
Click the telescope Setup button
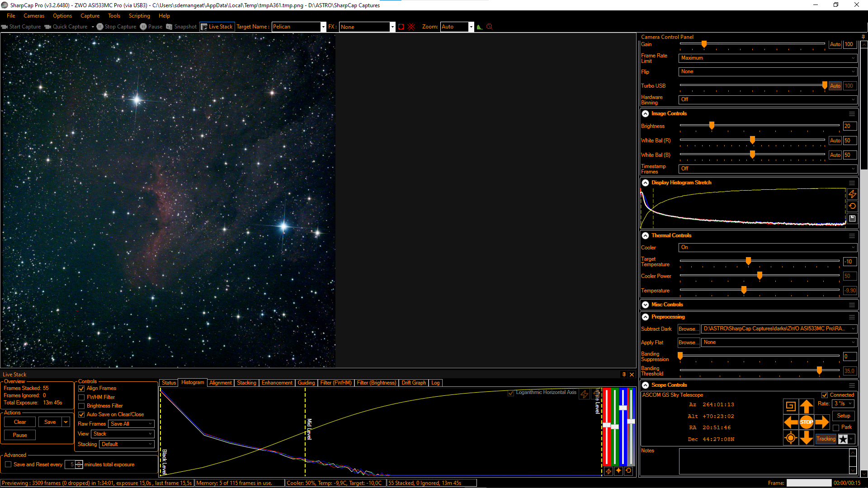843,416
